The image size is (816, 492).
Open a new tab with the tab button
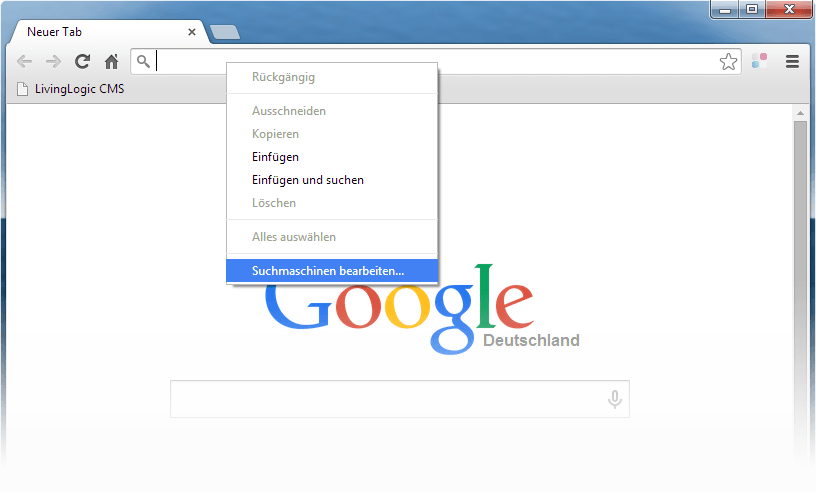[x=225, y=32]
